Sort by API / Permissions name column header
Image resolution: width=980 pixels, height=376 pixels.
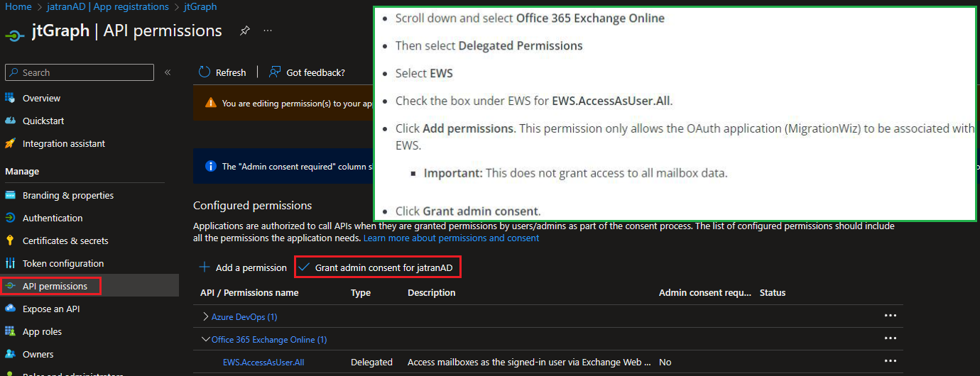coord(249,292)
